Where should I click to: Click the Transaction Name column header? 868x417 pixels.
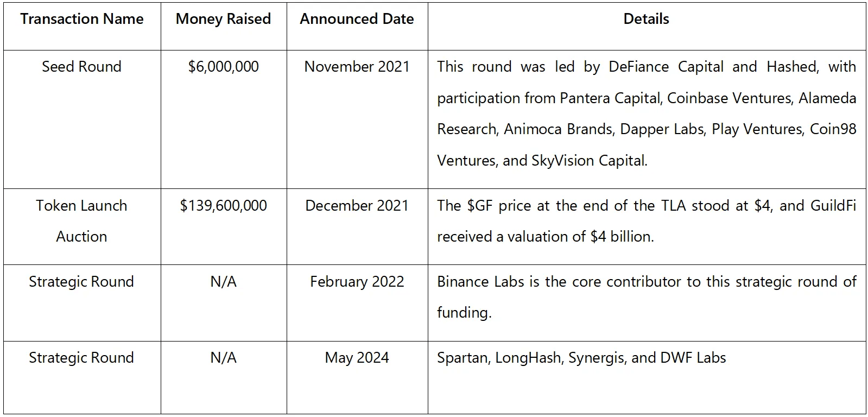(82, 19)
